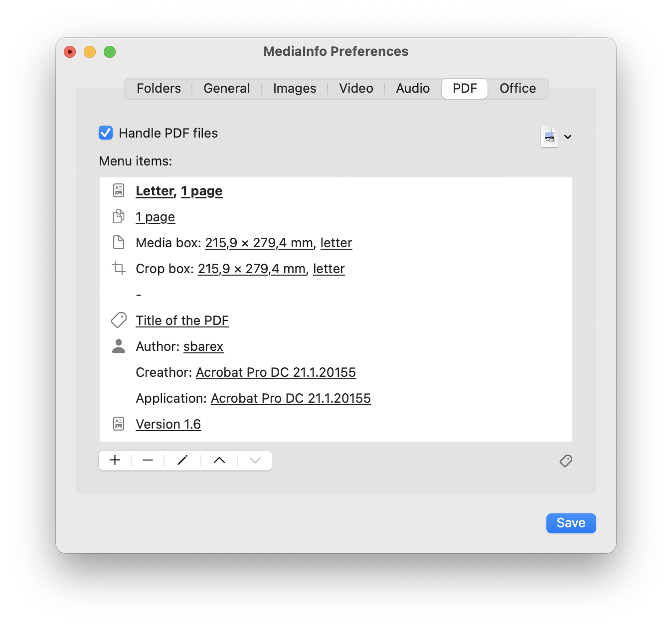
Task: Select 'Creathor: Acrobat Pro DC' row
Action: coord(336,372)
